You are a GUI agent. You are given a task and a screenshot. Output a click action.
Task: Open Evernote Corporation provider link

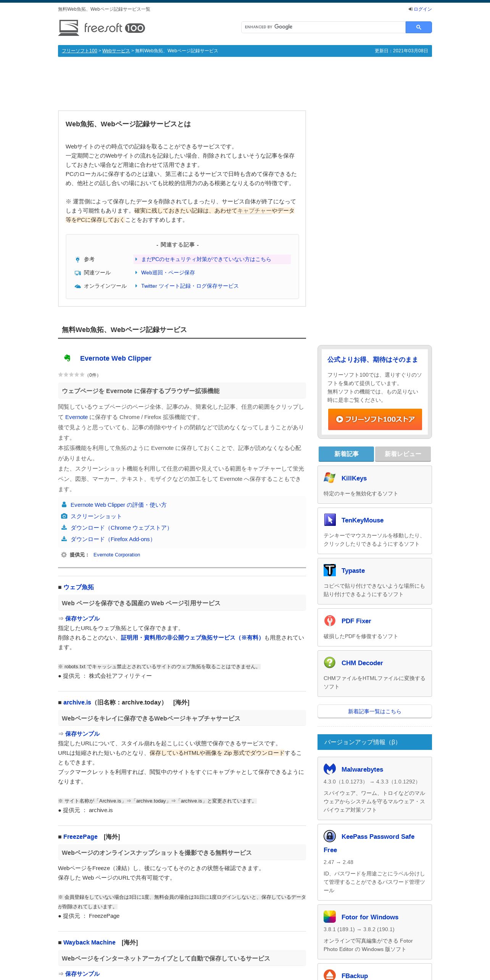tap(117, 555)
